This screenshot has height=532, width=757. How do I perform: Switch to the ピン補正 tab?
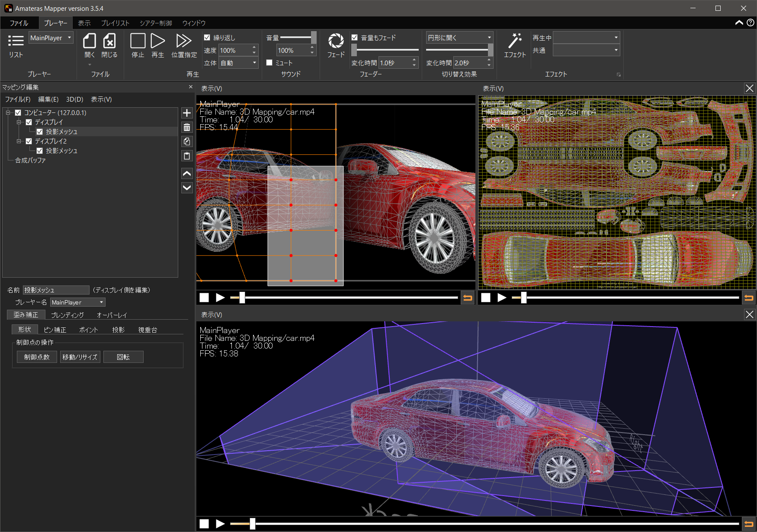click(55, 330)
